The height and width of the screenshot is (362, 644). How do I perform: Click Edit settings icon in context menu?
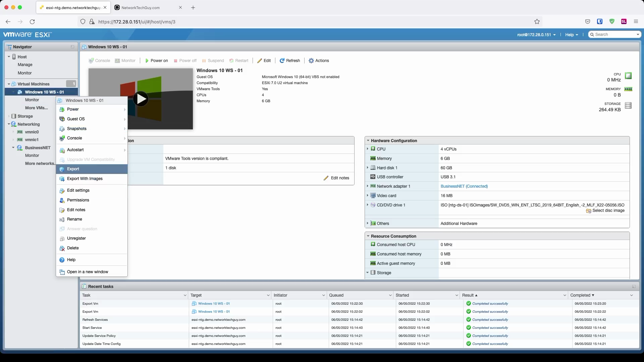point(62,191)
